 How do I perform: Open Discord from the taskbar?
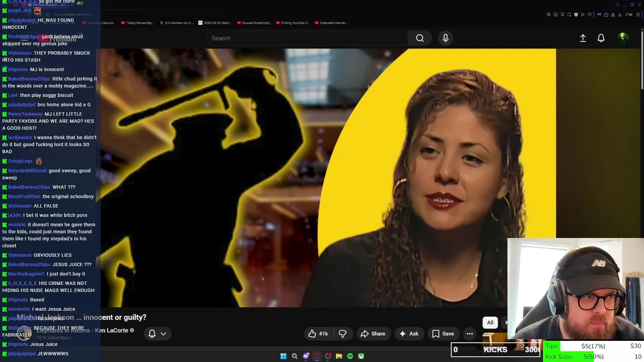tap(305, 356)
